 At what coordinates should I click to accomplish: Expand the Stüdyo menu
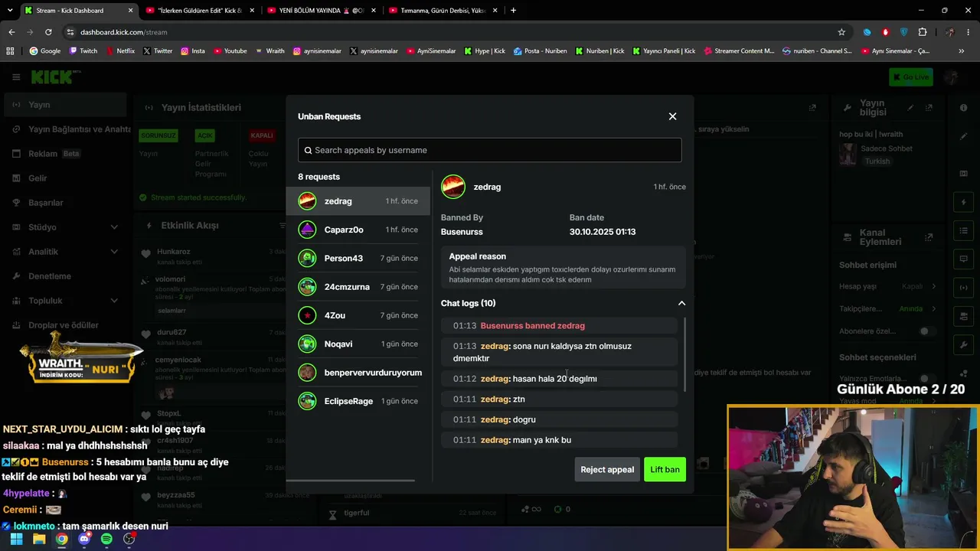[x=64, y=227]
